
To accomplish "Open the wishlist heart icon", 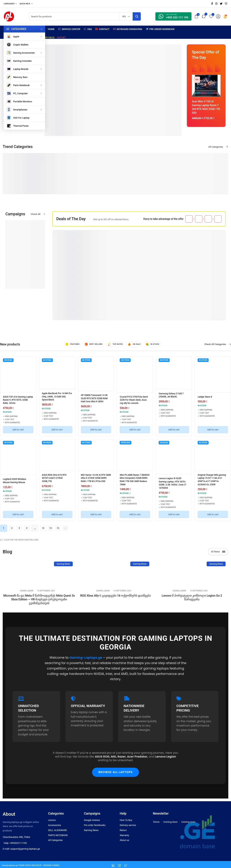I will pos(211,16).
